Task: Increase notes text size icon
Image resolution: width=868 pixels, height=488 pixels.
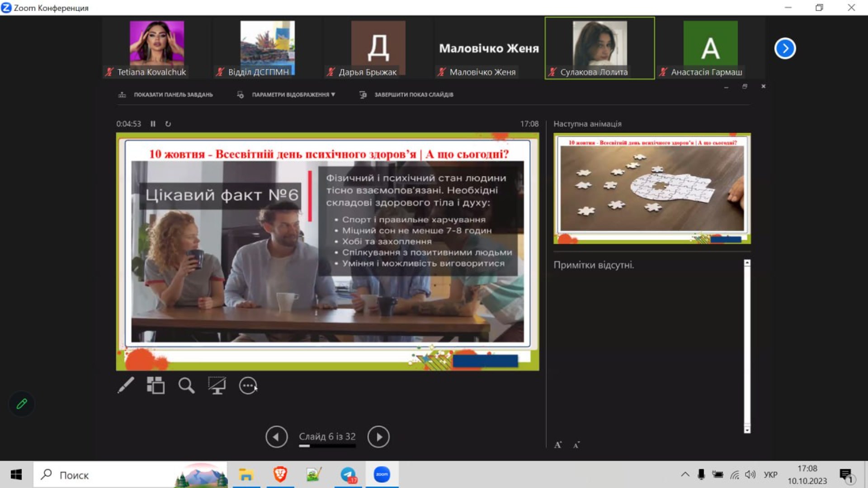Action: [x=558, y=445]
